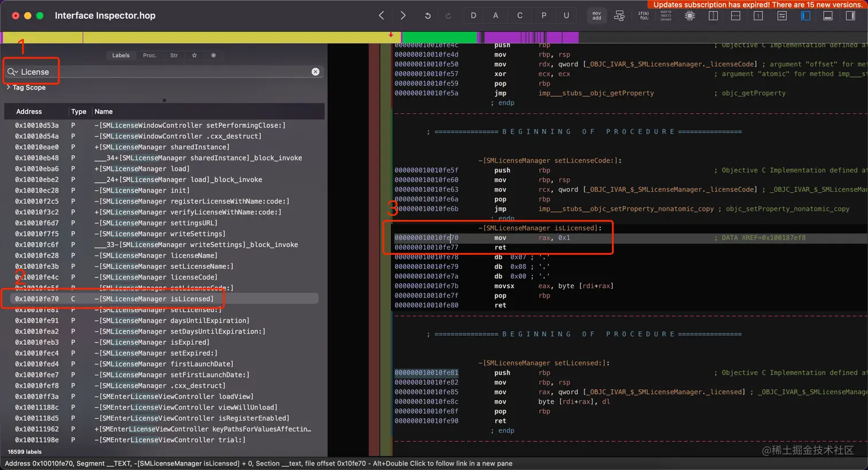The image size is (868, 470).
Task: Go back in navigation history
Action: (381, 15)
